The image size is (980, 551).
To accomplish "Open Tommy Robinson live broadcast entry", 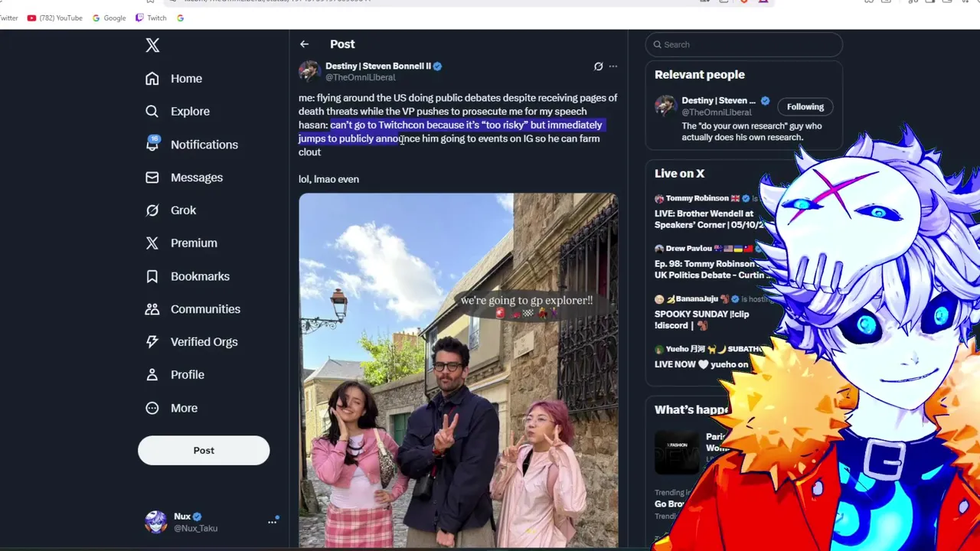I will [x=709, y=212].
